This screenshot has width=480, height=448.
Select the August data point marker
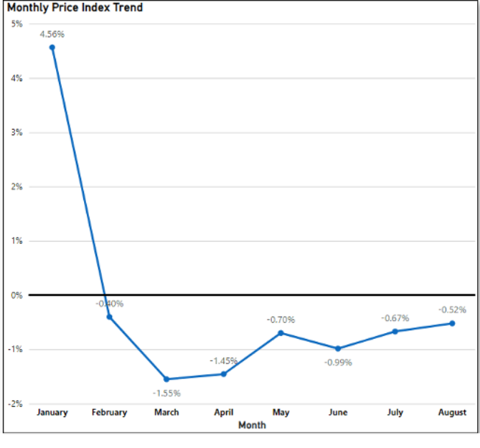pyautogui.click(x=452, y=323)
